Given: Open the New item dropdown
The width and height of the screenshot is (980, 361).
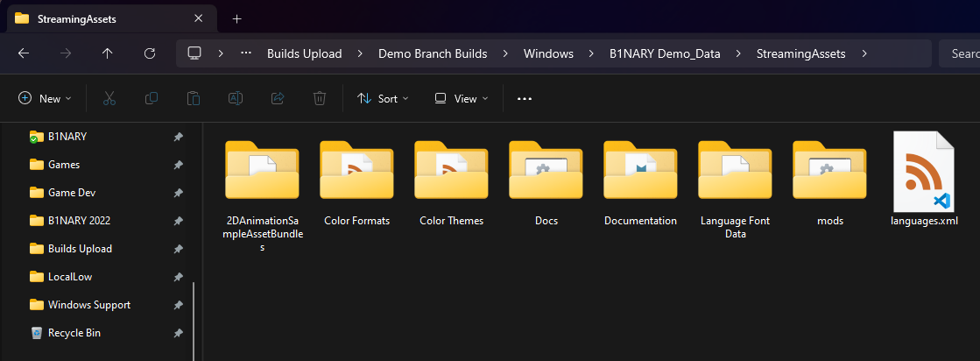Looking at the screenshot, I should tap(45, 98).
